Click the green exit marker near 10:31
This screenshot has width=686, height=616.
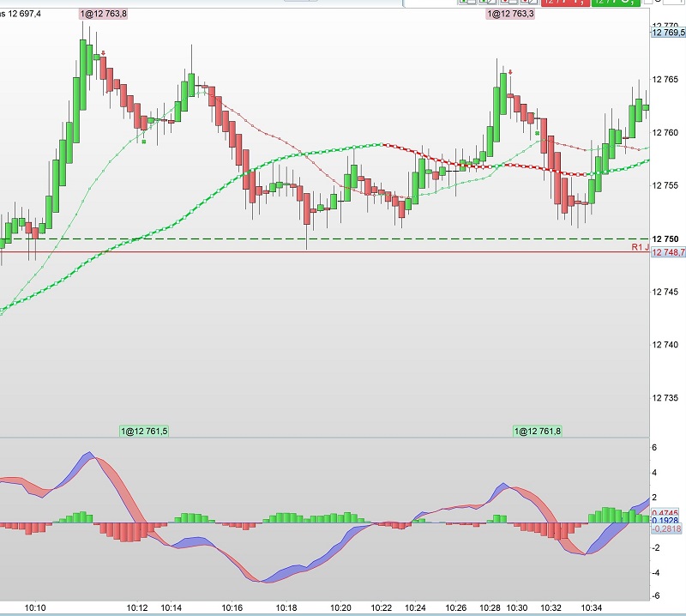point(538,133)
